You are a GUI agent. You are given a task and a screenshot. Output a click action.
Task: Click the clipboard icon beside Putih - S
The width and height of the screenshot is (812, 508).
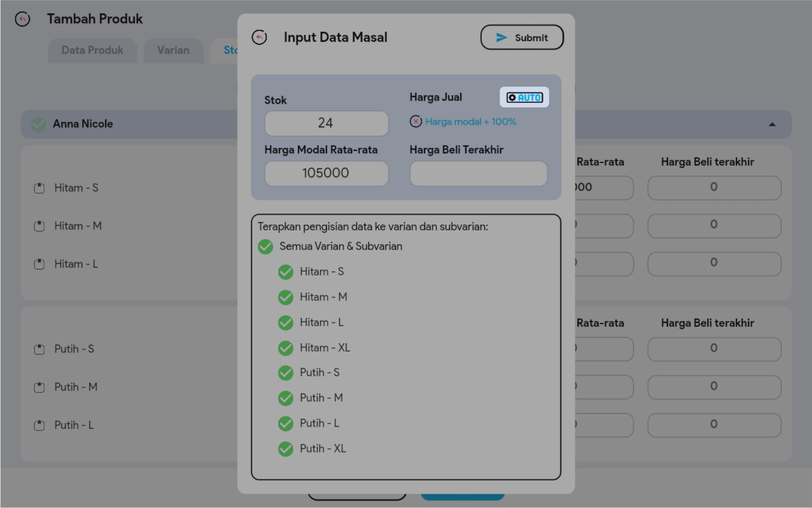(x=39, y=350)
